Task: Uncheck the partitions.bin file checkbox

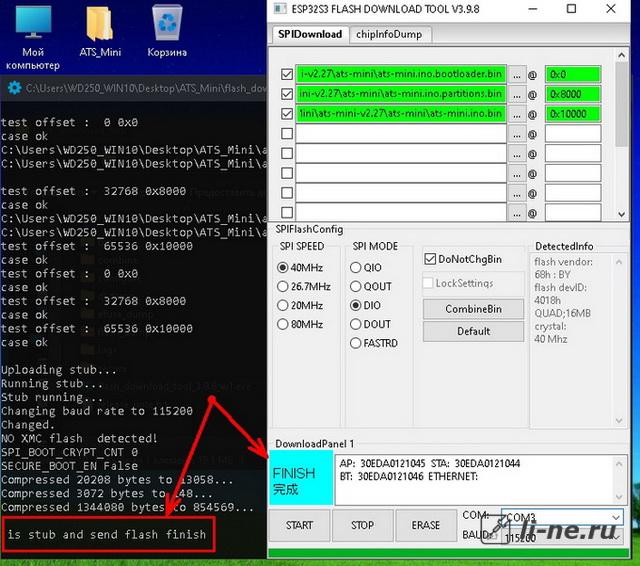Action: tap(287, 94)
